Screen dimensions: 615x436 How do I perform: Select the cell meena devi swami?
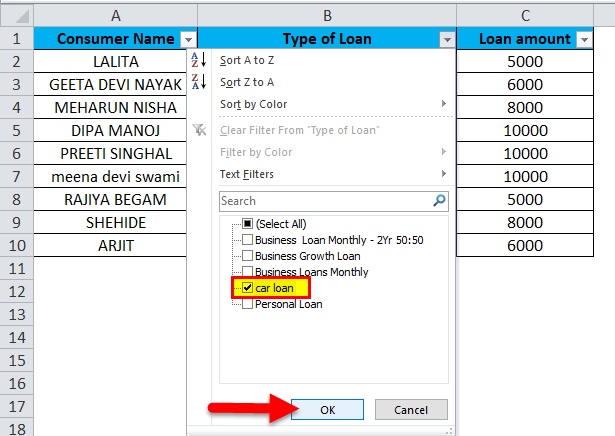(x=110, y=176)
